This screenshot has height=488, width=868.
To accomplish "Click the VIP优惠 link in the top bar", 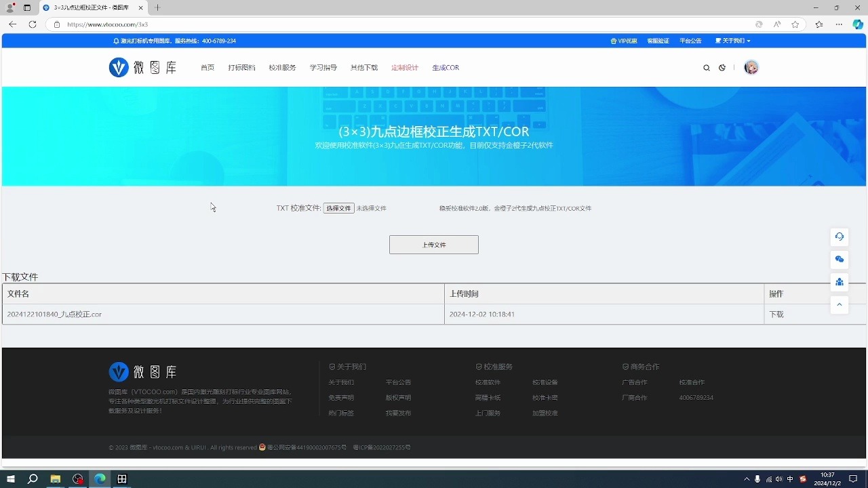I will point(624,41).
